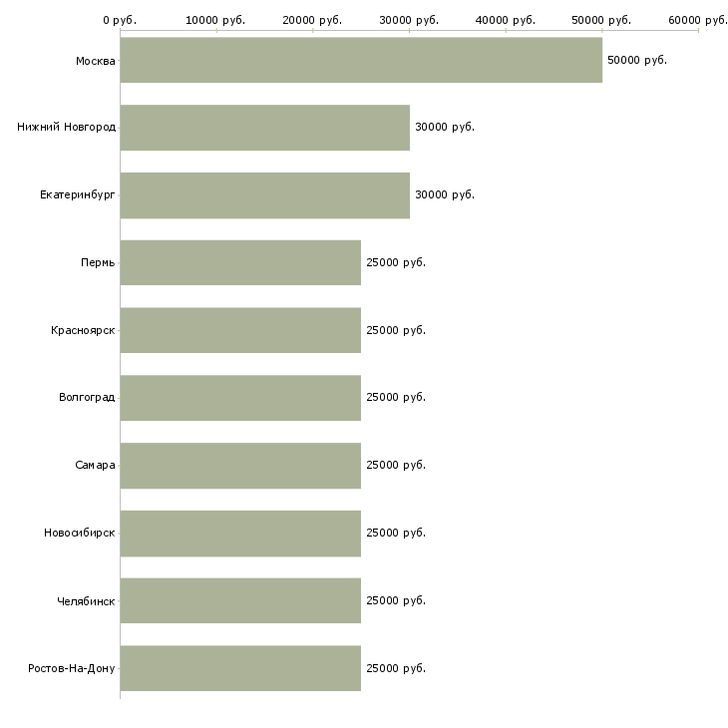This screenshot has width=728, height=728.
Task: Click the 25000 руб. value next to Пермь
Action: point(396,262)
